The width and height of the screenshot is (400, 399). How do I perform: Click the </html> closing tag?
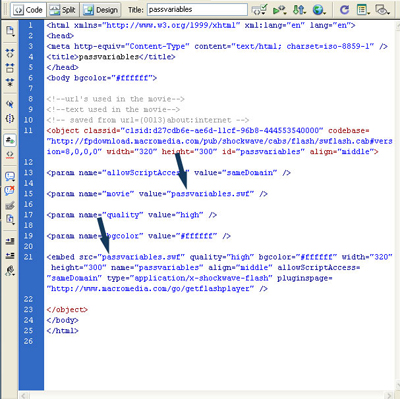pos(63,331)
